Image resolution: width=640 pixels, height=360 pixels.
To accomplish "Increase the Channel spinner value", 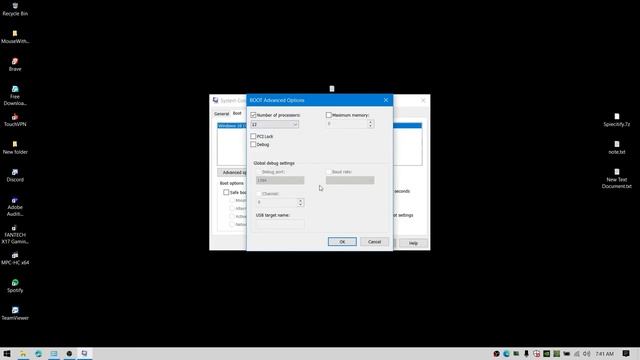I will click(x=300, y=200).
